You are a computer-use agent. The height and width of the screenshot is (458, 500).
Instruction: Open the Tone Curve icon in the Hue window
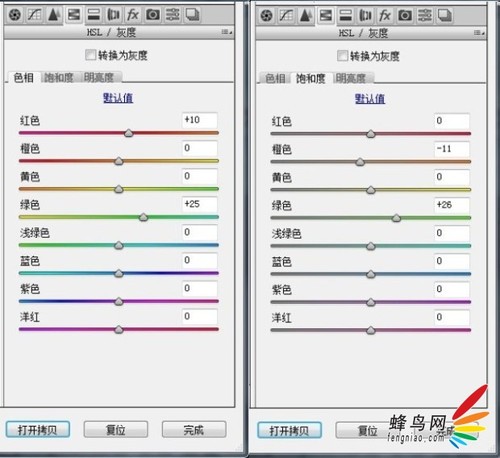(34, 15)
